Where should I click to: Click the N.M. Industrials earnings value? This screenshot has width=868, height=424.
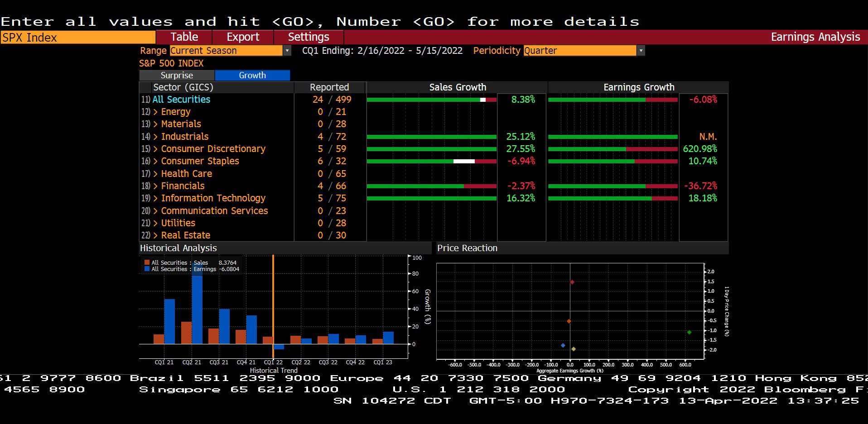[x=708, y=137]
